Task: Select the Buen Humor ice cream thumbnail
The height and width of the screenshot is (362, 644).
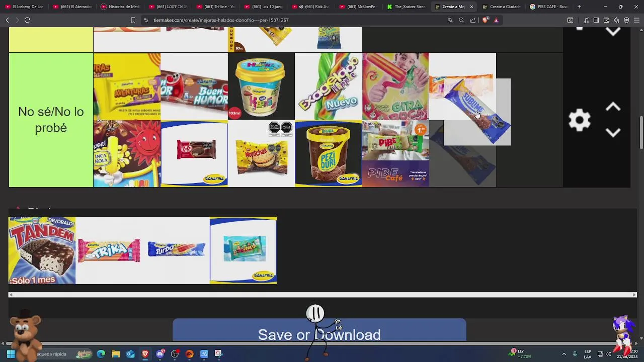Action: click(x=194, y=86)
